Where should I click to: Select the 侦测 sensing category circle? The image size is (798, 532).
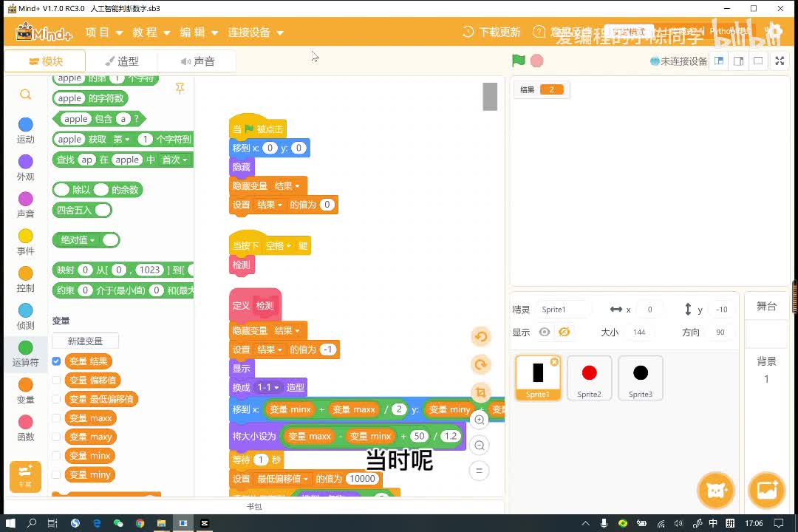[25, 310]
